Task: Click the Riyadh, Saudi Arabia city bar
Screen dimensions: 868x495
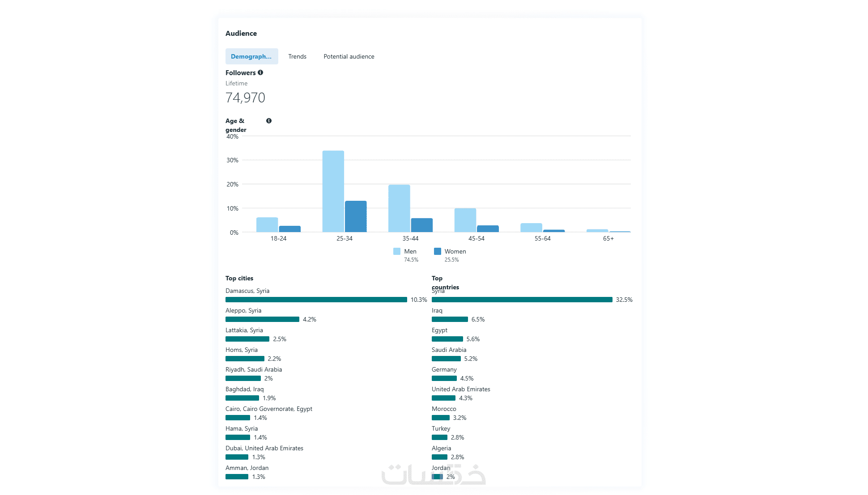Action: 243,378
